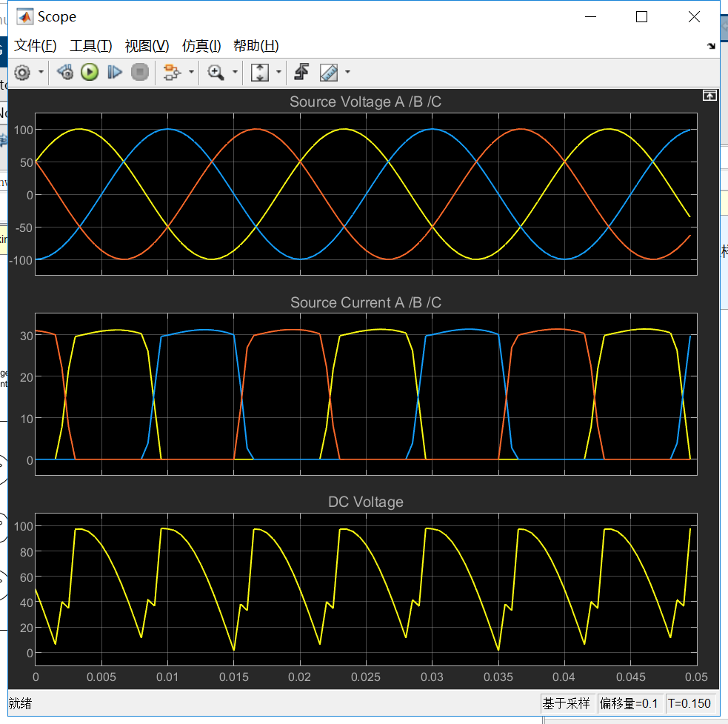Viewport: 728px width, 724px height.
Task: Close the Scope window
Action: [694, 17]
